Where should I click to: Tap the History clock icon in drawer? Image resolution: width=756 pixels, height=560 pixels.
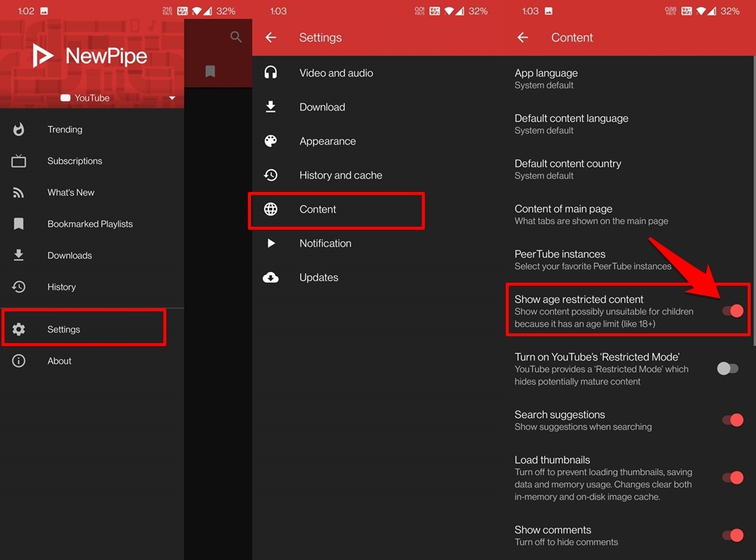[18, 286]
